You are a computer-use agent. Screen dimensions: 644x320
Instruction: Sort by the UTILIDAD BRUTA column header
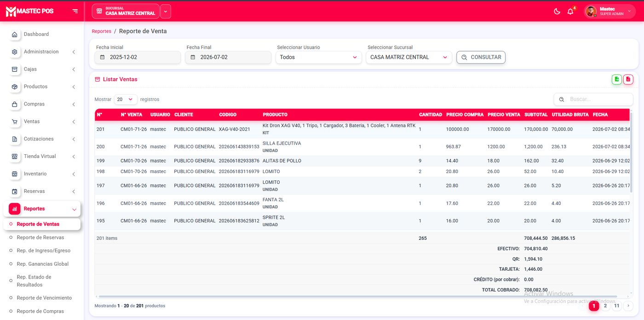pyautogui.click(x=570, y=115)
